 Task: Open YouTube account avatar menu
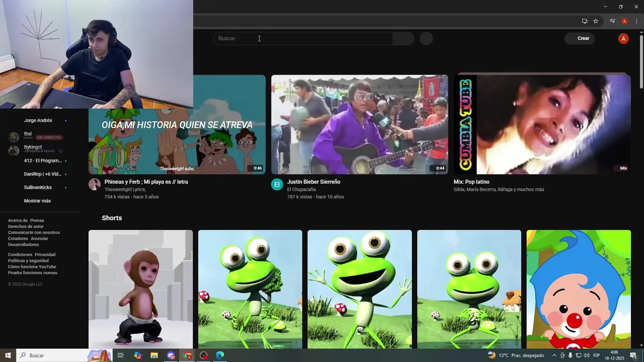[x=623, y=39]
